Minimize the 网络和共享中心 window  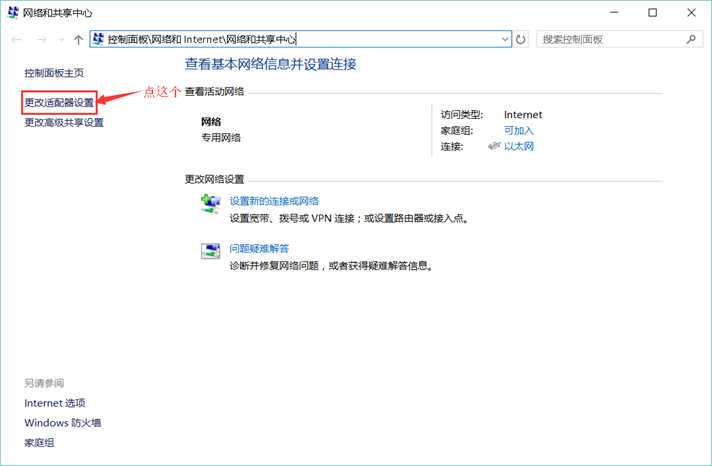pyautogui.click(x=614, y=13)
